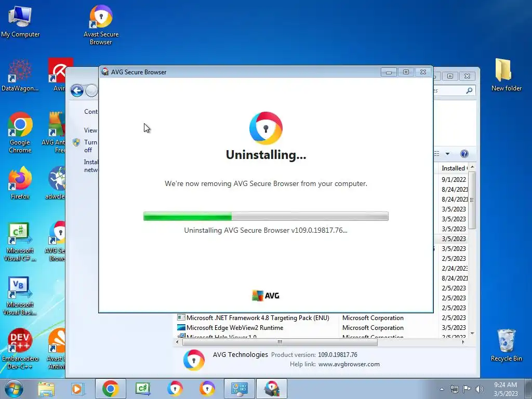Open Windows Media Player taskbar icon
Image resolution: width=532 pixels, height=399 pixels.
tap(77, 389)
